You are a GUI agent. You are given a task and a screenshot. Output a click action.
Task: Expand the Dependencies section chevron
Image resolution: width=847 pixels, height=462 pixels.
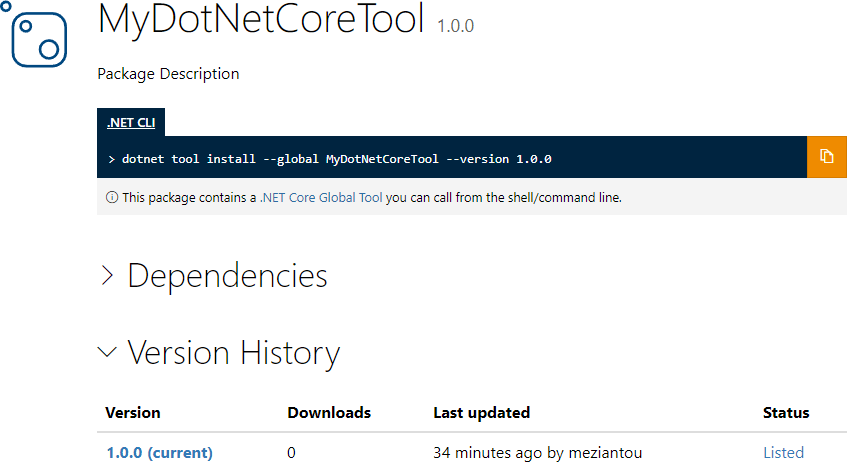coord(108,276)
